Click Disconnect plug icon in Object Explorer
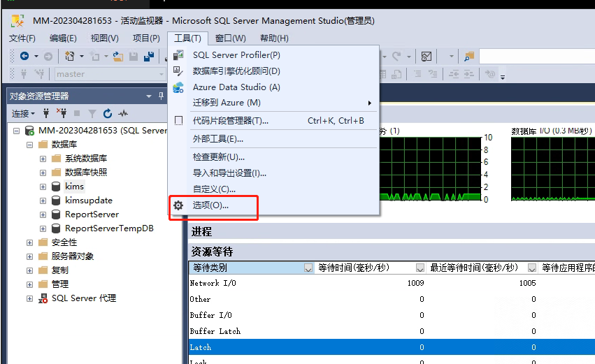 click(x=62, y=113)
